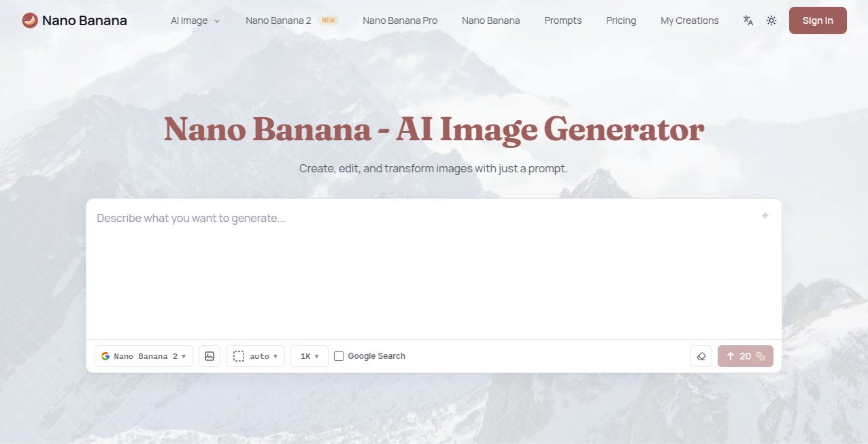This screenshot has width=868, height=444.
Task: Toggle light/dark mode with the sun icon
Action: point(771,20)
